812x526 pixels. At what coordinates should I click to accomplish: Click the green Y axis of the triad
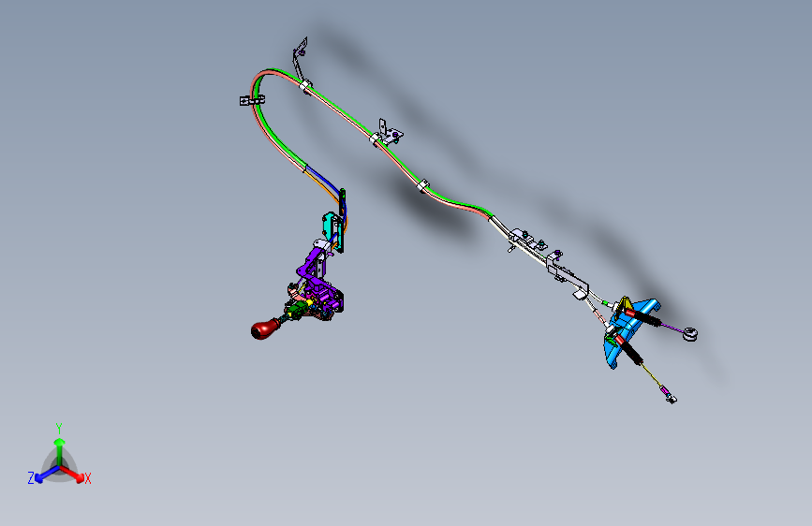(x=60, y=450)
